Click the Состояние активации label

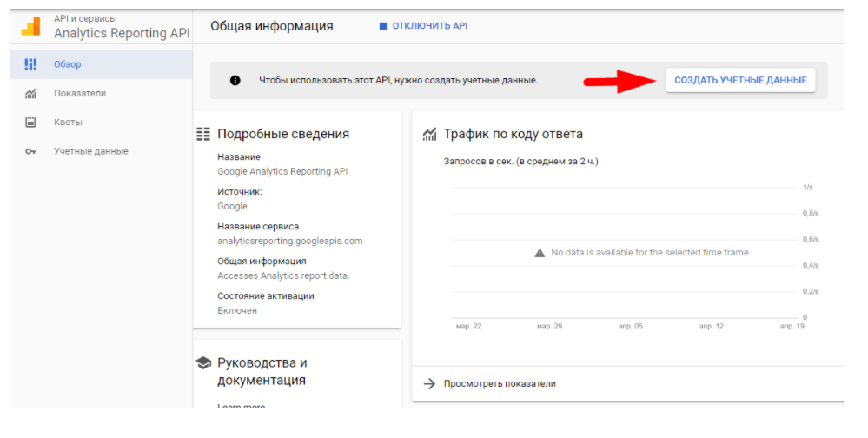click(266, 296)
